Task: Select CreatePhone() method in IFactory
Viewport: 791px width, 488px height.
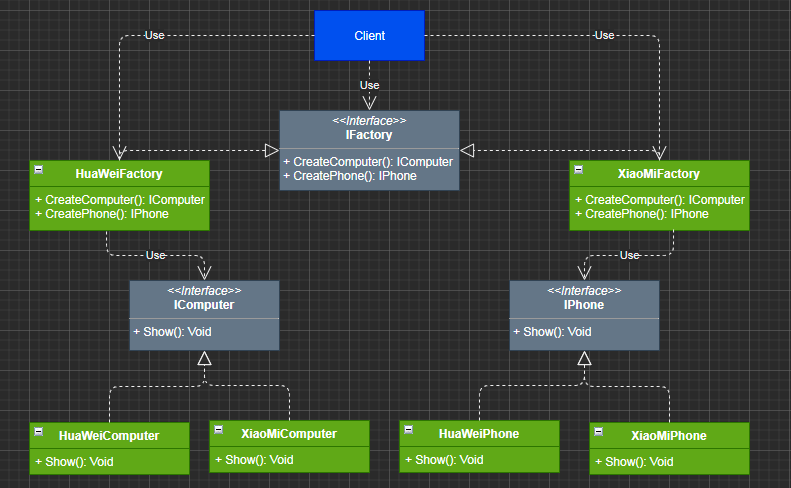Action: click(x=350, y=176)
